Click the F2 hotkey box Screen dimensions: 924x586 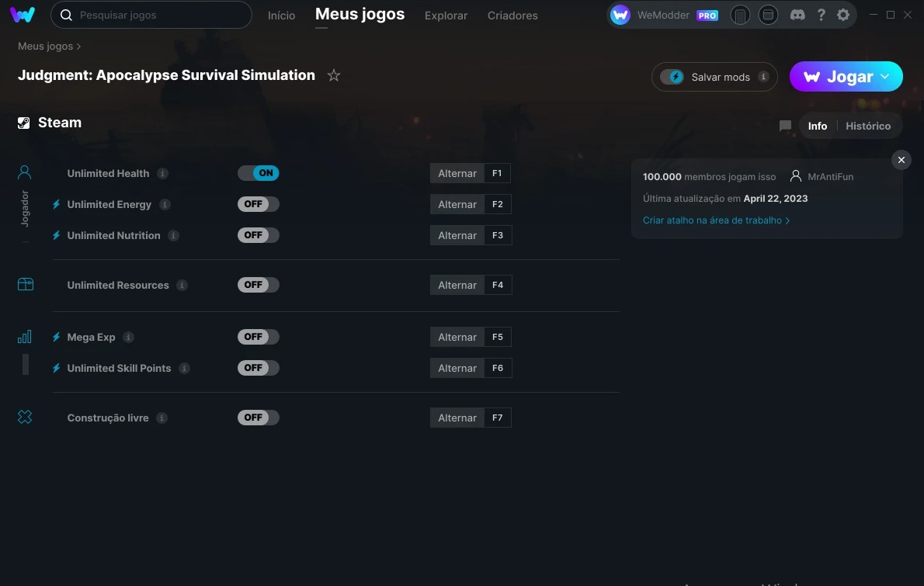(x=498, y=204)
